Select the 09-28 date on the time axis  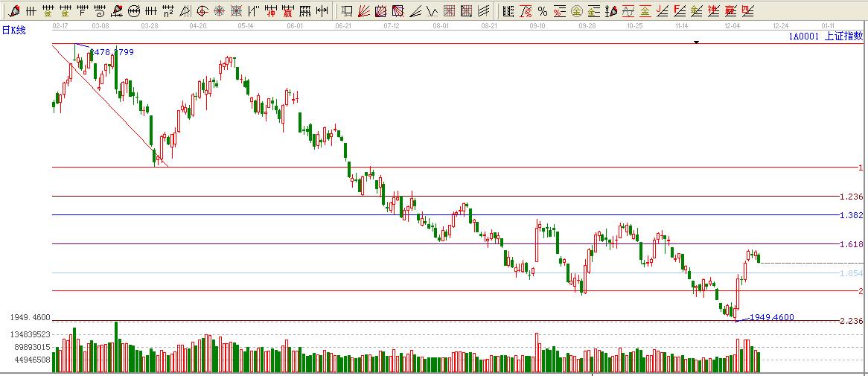pyautogui.click(x=587, y=25)
